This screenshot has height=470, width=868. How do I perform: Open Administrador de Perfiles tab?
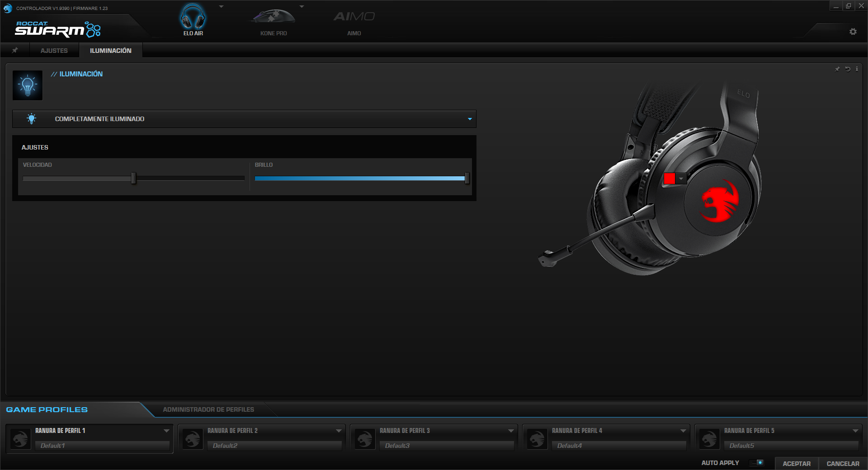[208, 409]
